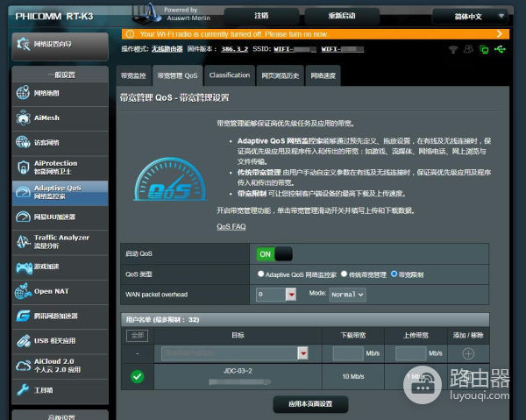Open the AiCloud 2.0 cloud icon
This screenshot has height=420, width=526.
[23, 366]
